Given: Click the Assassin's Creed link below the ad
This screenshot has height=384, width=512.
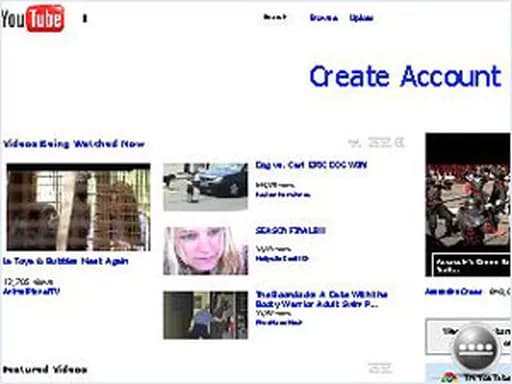Looking at the screenshot, I should pyautogui.click(x=453, y=292).
